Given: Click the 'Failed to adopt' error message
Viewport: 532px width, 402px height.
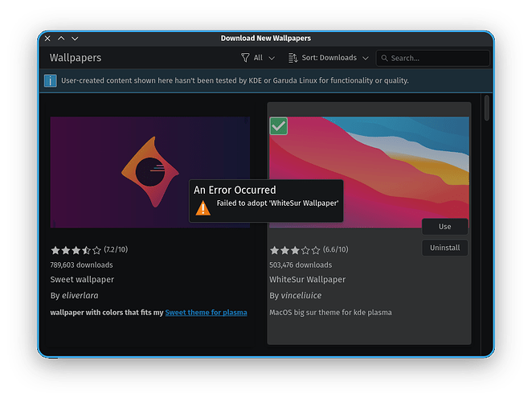Looking at the screenshot, I should point(277,203).
